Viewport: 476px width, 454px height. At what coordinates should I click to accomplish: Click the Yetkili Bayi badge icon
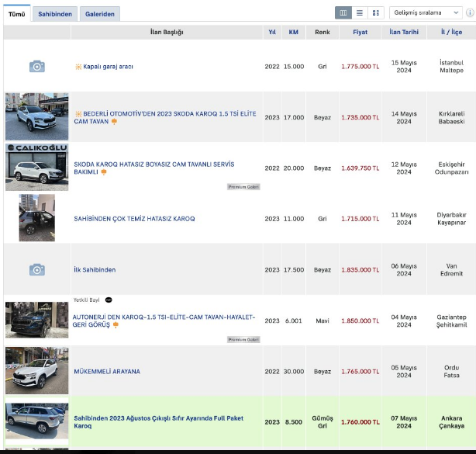click(x=109, y=299)
